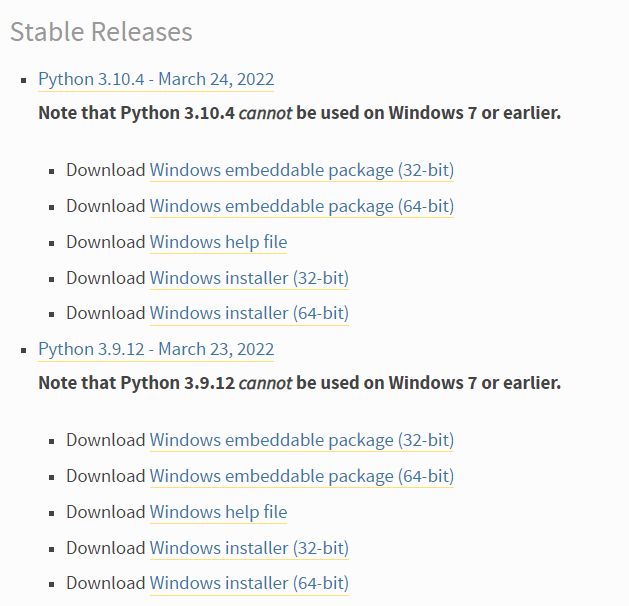
Task: Click the Stable Releases heading
Action: pyautogui.click(x=101, y=32)
